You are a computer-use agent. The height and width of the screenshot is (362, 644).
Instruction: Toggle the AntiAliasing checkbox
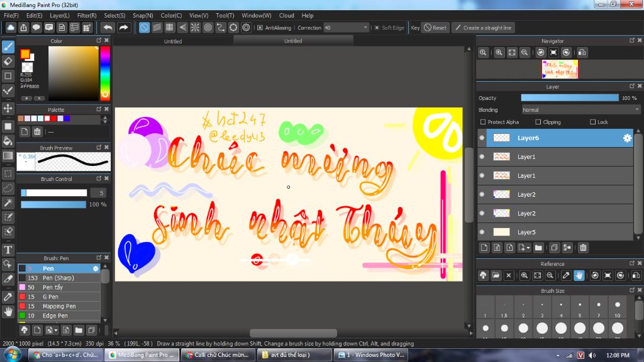pos(260,28)
